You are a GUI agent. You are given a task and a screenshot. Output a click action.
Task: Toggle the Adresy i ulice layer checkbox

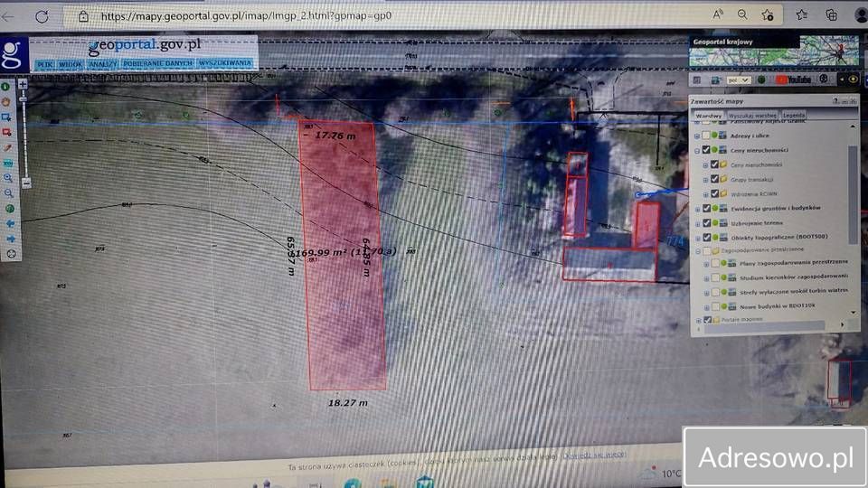click(706, 135)
